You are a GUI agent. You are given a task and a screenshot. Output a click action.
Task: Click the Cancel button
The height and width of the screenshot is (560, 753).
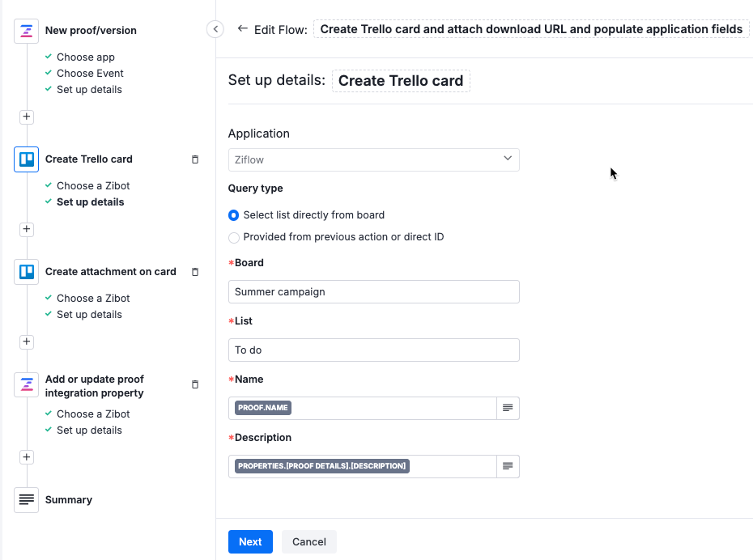pos(309,541)
